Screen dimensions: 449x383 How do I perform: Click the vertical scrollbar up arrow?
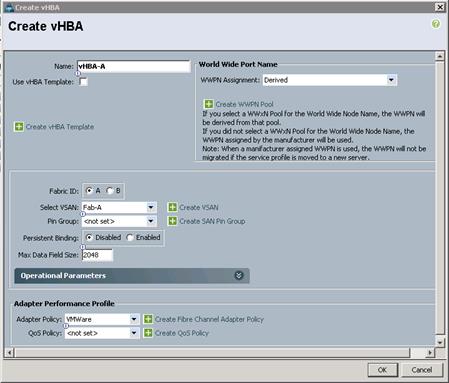[x=440, y=56]
